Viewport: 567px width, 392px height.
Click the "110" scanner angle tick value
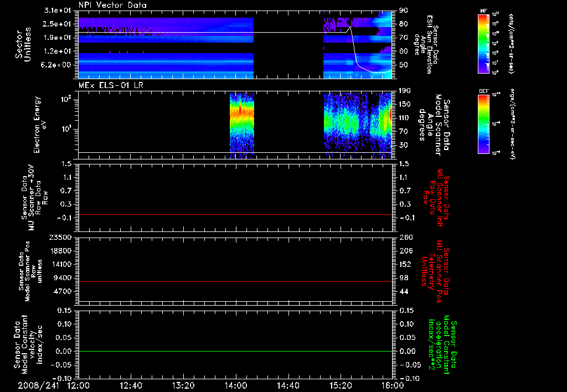pyautogui.click(x=405, y=118)
